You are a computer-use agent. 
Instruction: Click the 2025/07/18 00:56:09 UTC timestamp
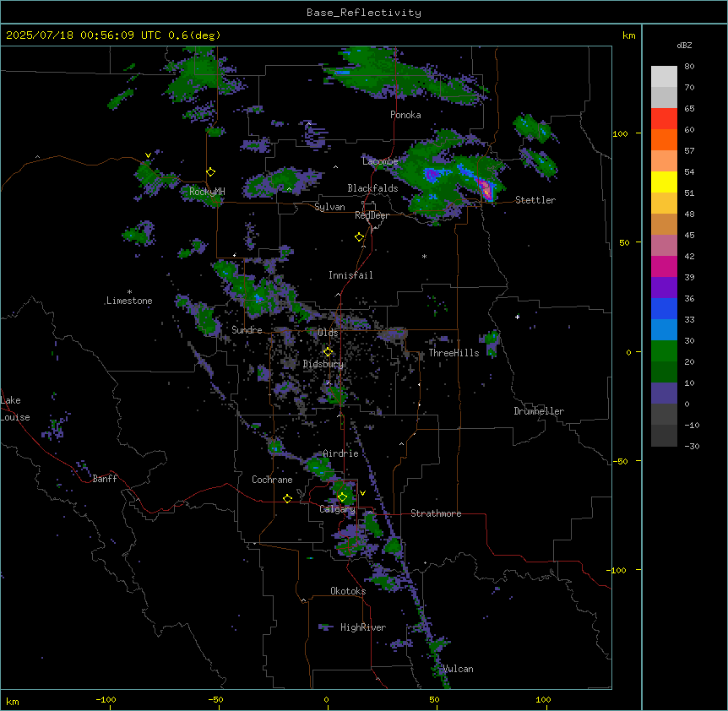point(83,35)
